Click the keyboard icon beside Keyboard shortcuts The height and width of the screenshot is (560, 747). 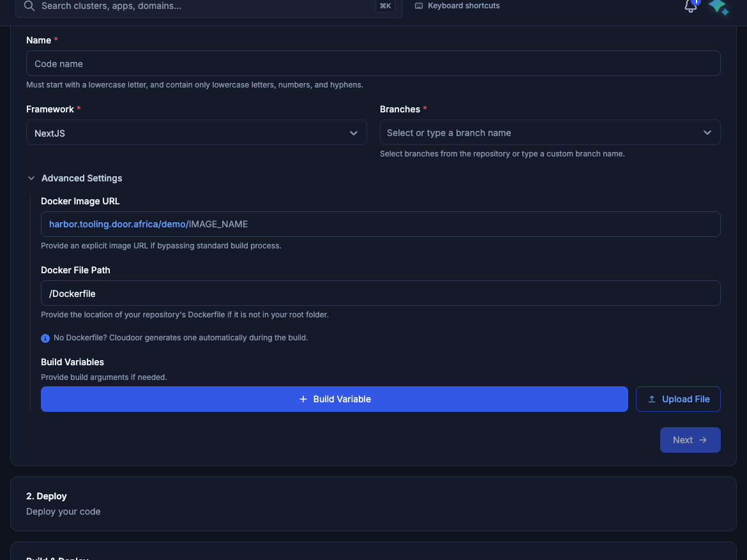click(419, 6)
